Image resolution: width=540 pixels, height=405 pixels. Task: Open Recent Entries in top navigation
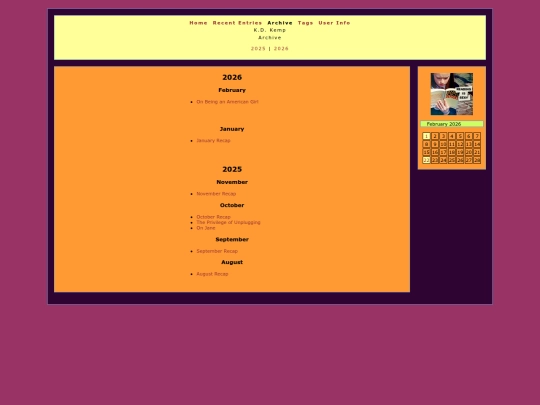click(x=237, y=23)
